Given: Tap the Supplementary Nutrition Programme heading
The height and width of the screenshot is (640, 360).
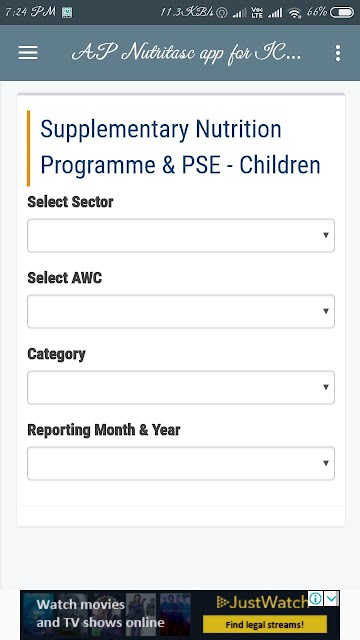Looking at the screenshot, I should (x=180, y=147).
